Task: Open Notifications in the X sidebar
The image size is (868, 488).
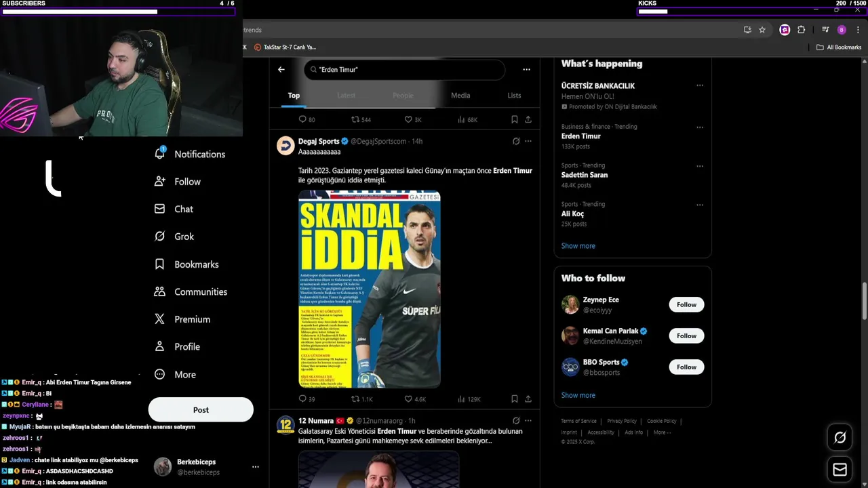Action: click(x=190, y=154)
